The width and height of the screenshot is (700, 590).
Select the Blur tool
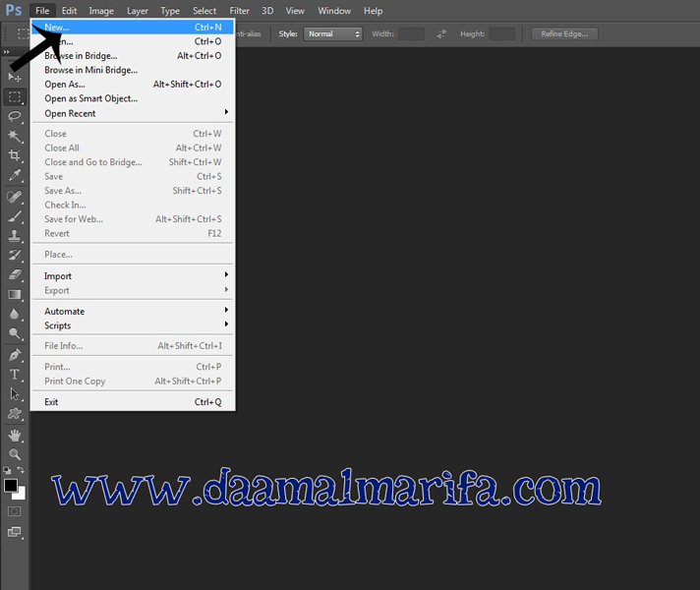pos(15,314)
